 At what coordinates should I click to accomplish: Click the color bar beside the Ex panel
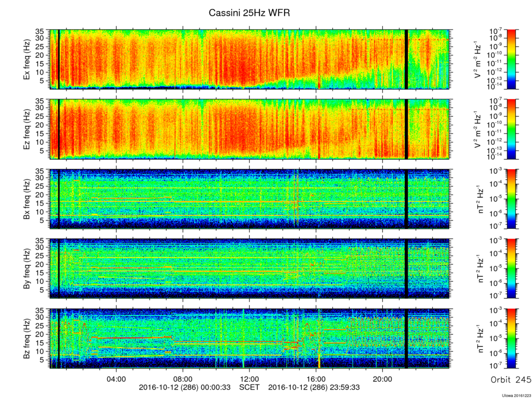(512, 60)
